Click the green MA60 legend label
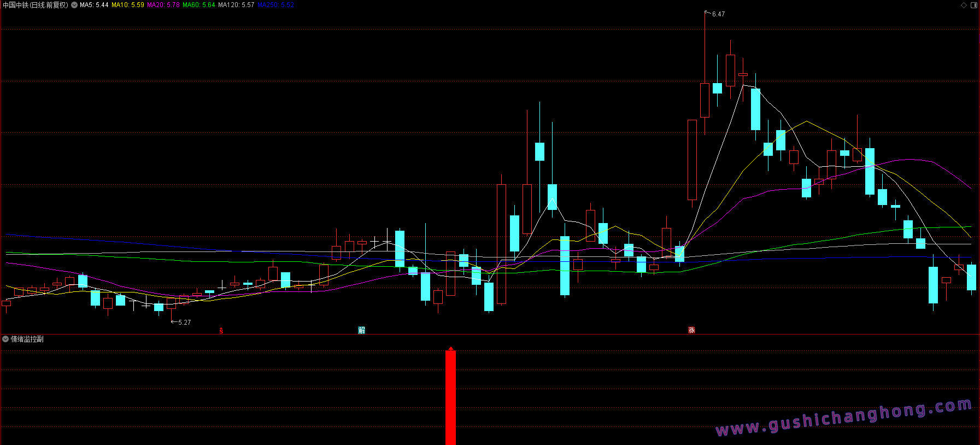This screenshot has width=980, height=445. 198,5
